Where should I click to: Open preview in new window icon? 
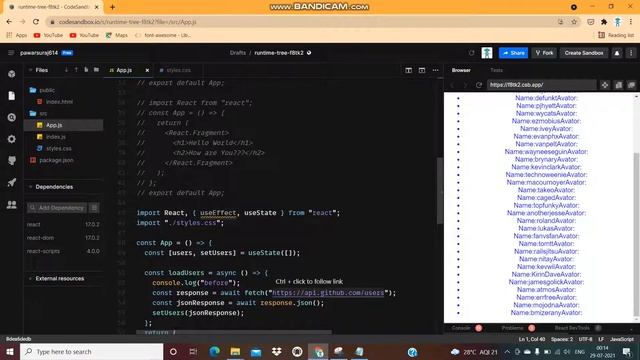click(x=631, y=85)
